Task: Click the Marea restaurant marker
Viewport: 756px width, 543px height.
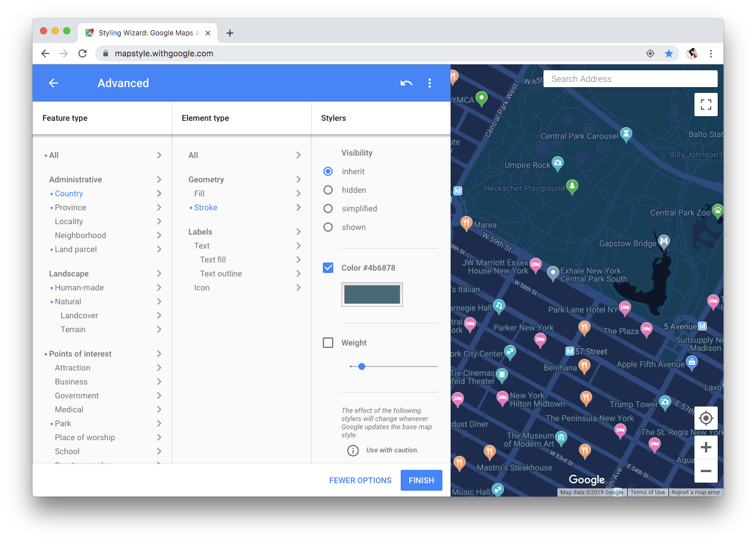Action: (x=466, y=223)
